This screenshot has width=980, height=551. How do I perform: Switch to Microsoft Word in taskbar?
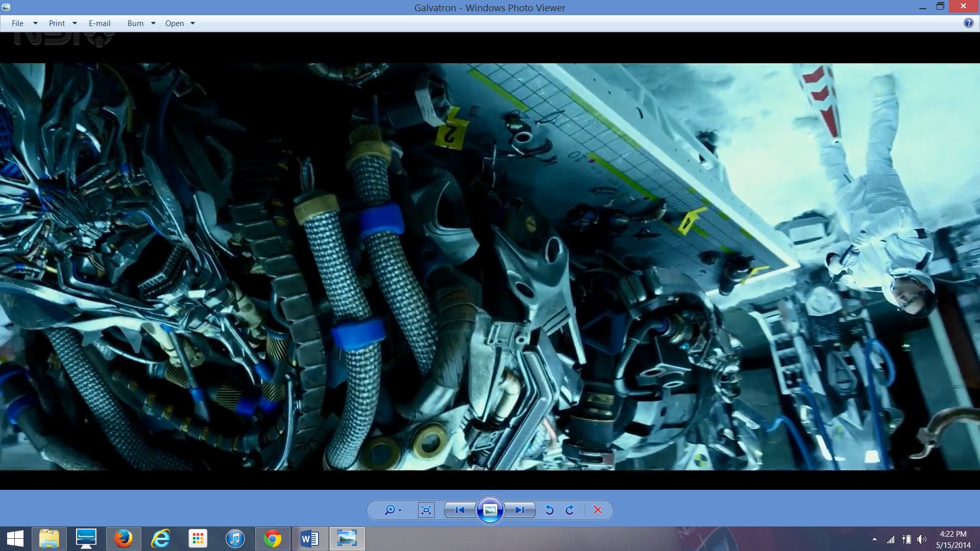pyautogui.click(x=309, y=539)
